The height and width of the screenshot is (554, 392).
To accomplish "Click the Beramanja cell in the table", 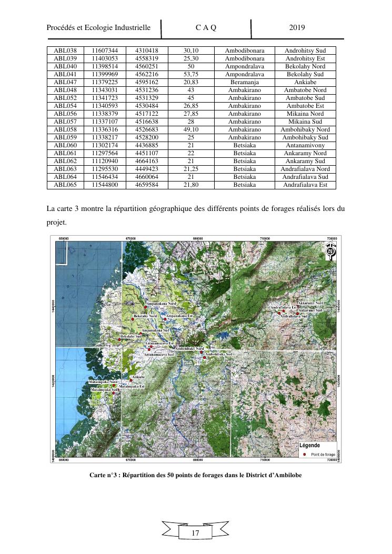I will (x=245, y=82).
